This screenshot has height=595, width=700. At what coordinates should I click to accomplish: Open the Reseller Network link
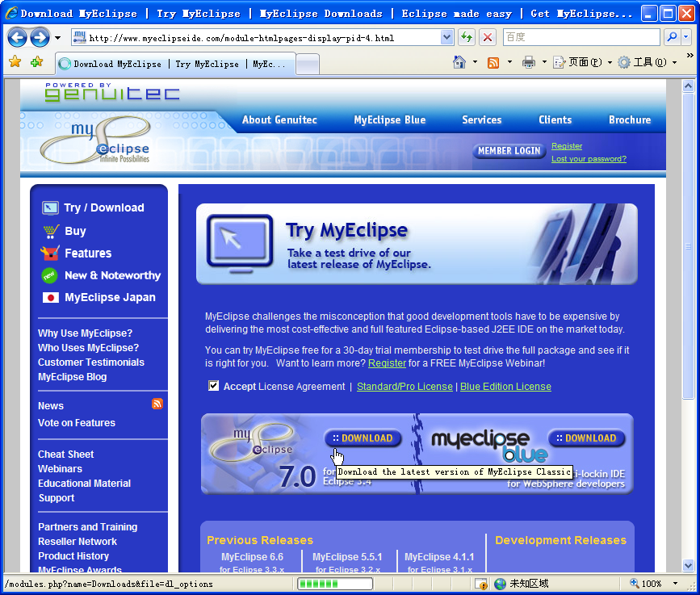(78, 542)
